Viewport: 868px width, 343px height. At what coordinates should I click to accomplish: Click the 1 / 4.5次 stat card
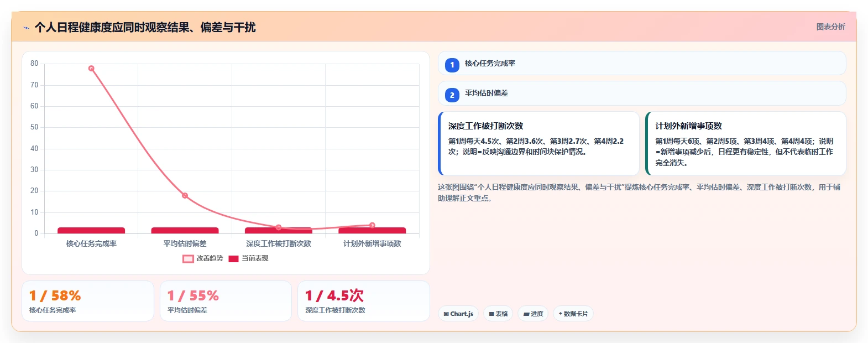364,301
